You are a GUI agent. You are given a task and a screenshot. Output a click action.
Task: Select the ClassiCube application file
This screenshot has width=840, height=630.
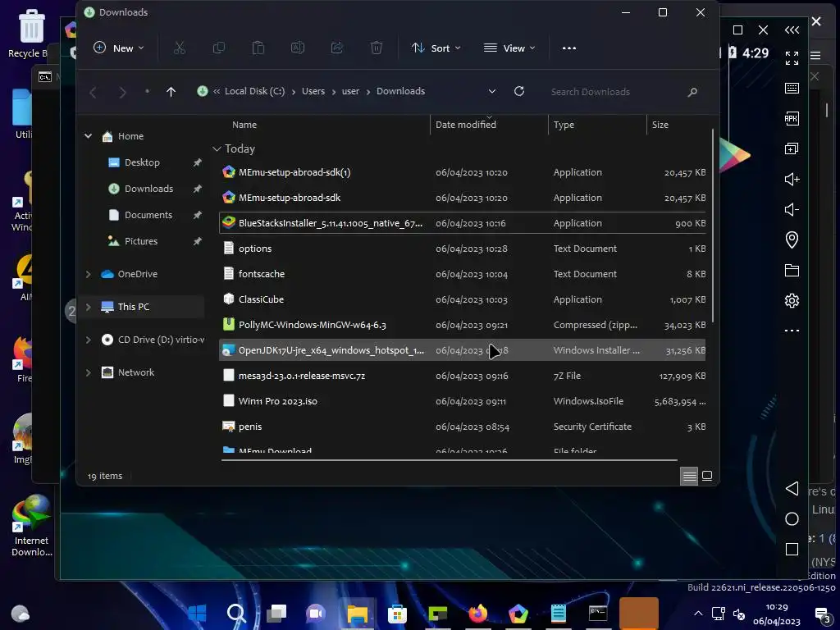pos(463,299)
